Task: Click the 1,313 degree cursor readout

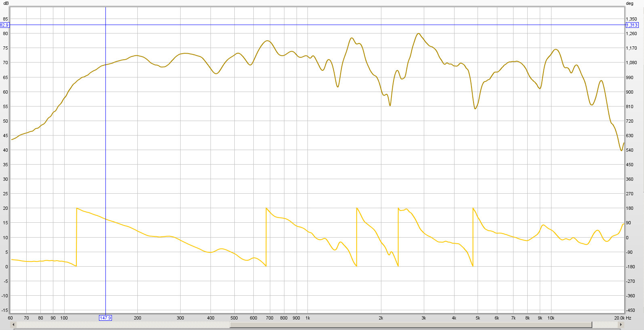Action: (632, 25)
